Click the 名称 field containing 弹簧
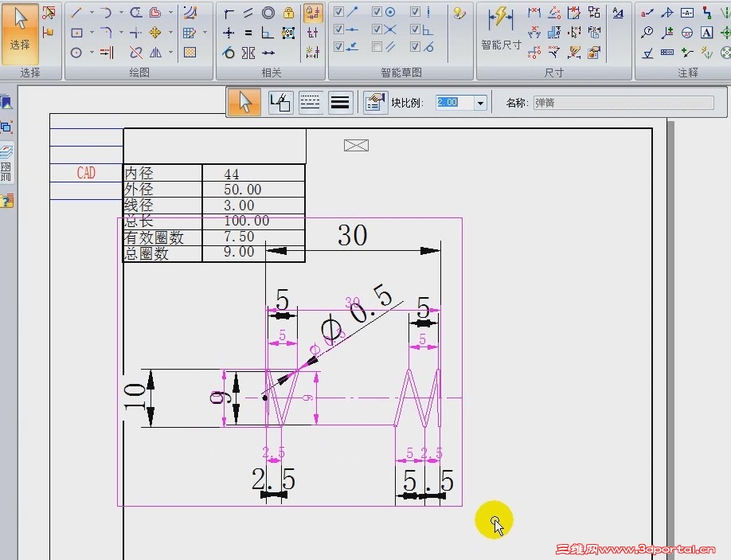The image size is (731, 560). (x=623, y=103)
